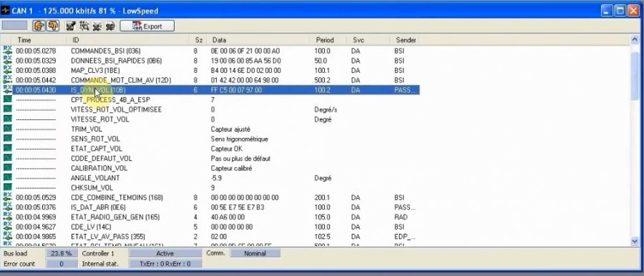
Task: Click the 'TxErr : 0 RxErr : 0' field
Action: point(165,264)
